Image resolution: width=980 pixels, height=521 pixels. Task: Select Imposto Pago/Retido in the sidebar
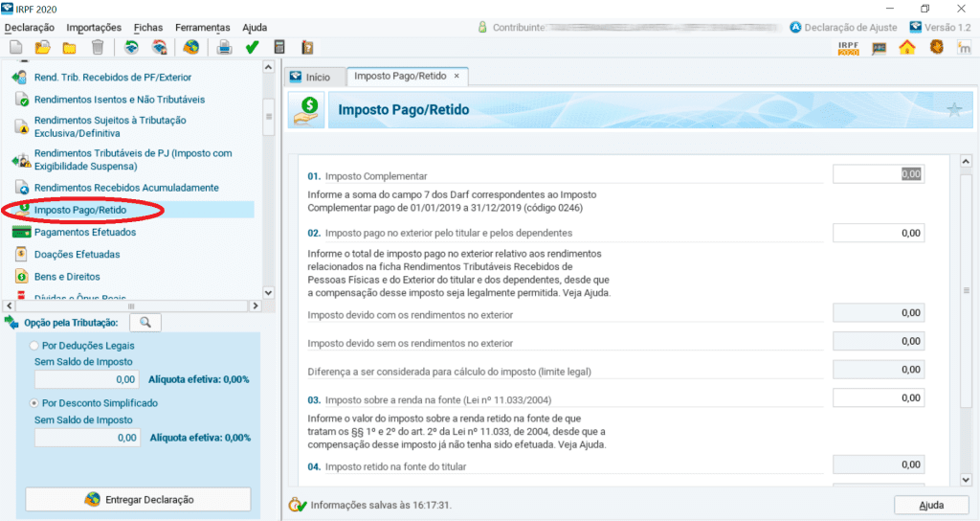point(80,210)
